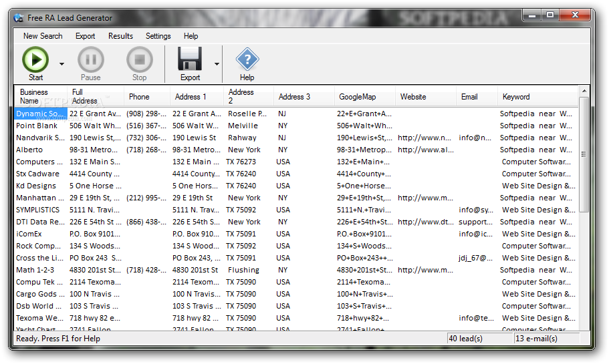Viewport: 609px width, 364px height.
Task: Select the Cargo Gods row
Action: coord(296,294)
